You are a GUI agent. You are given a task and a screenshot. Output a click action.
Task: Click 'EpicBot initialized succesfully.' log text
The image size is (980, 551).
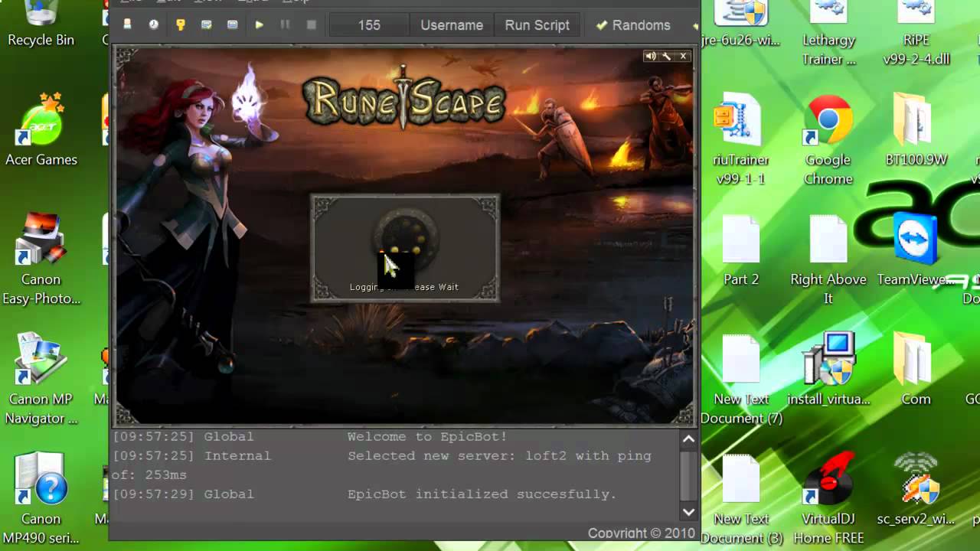coord(482,494)
